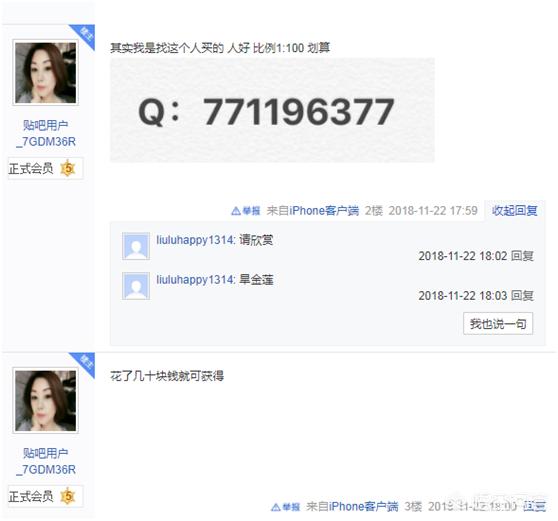Open username 贴吧用户_7GDM36R in first post
This screenshot has width=558, height=521.
coord(46,133)
